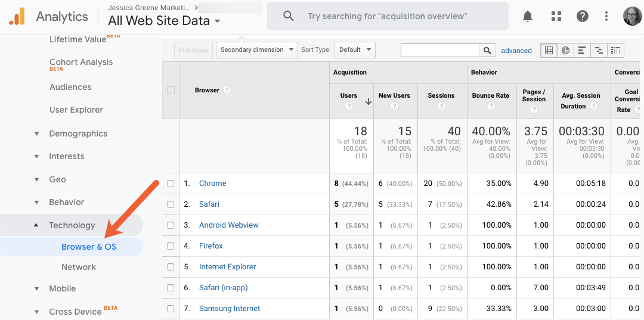
Task: Switch to Comparison view icon
Action: (599, 51)
